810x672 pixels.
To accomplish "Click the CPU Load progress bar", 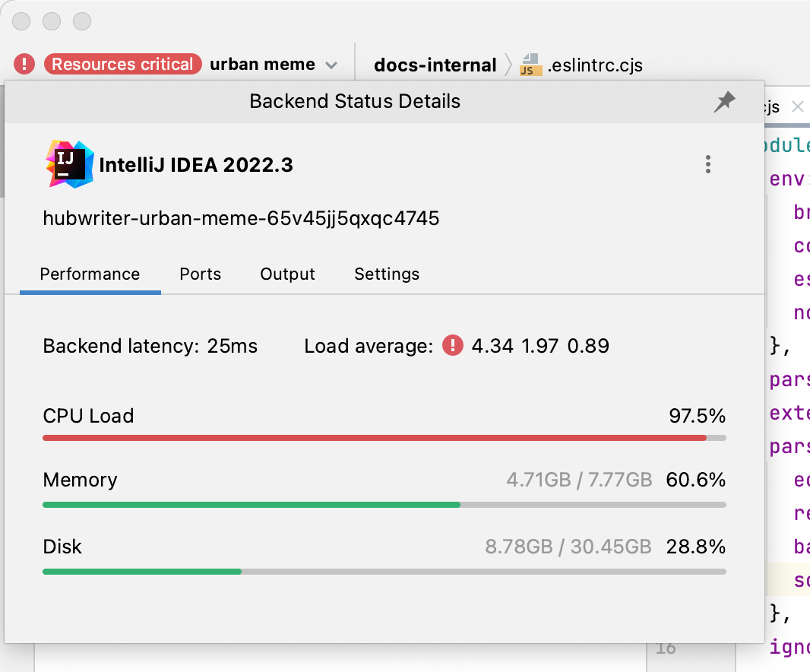I will pos(384,438).
